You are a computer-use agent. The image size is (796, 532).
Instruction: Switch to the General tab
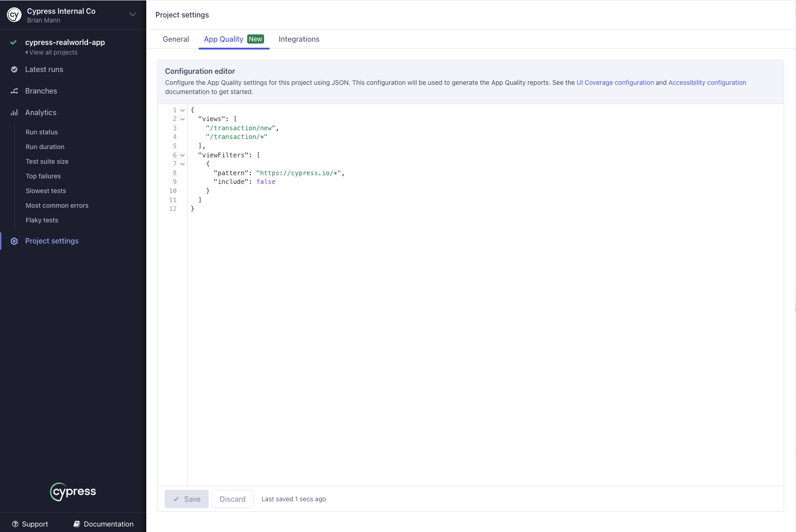click(x=176, y=39)
